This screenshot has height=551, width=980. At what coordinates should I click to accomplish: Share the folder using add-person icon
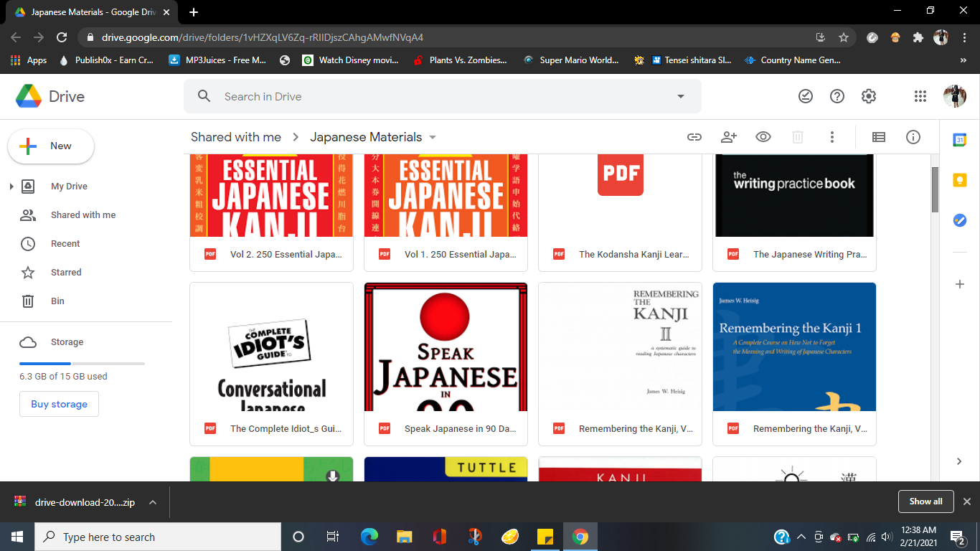pyautogui.click(x=728, y=137)
